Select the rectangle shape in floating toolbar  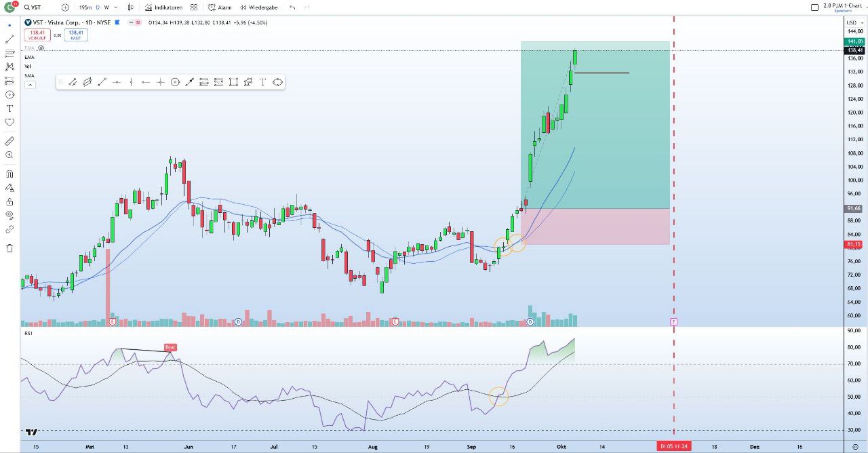click(233, 82)
